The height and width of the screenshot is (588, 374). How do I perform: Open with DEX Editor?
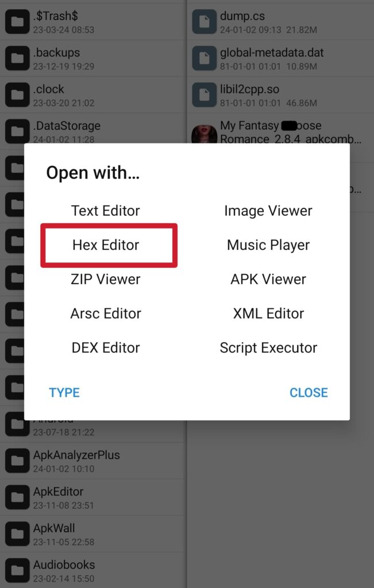pos(106,347)
